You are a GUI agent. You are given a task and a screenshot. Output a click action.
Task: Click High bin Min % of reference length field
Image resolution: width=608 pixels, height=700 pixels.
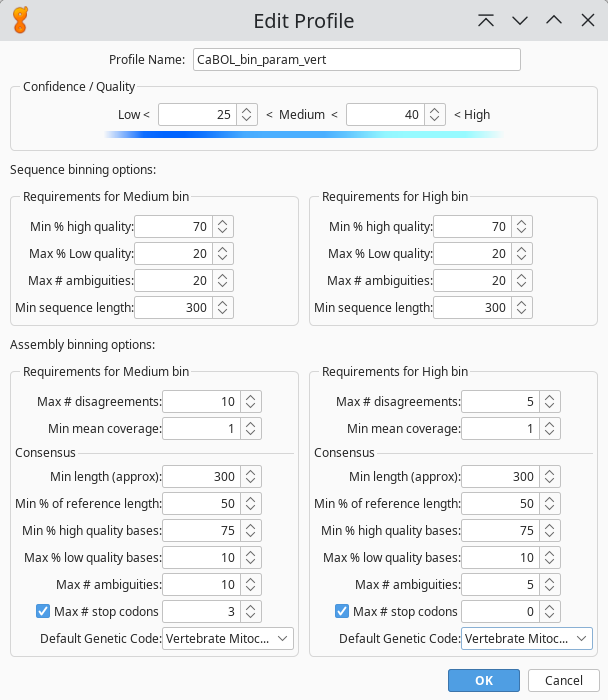pyautogui.click(x=500, y=503)
